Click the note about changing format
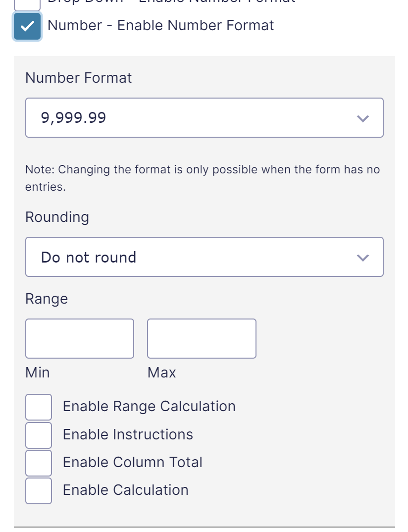 pyautogui.click(x=203, y=178)
